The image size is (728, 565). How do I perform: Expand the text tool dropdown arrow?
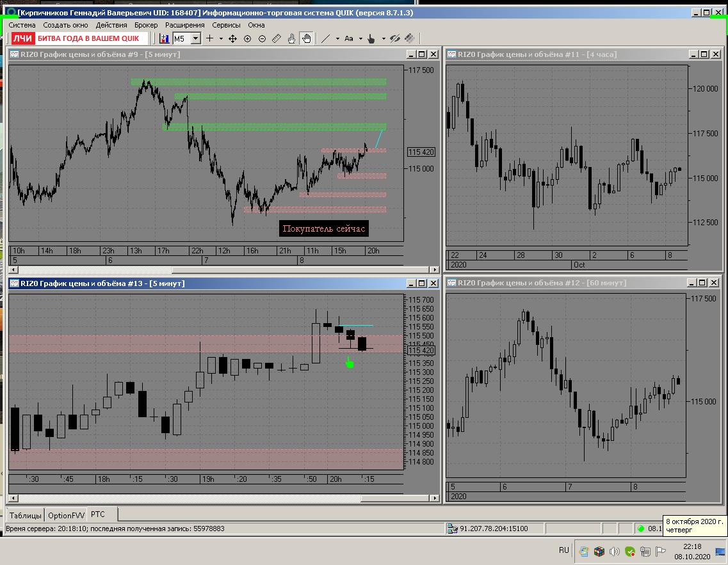coord(360,38)
